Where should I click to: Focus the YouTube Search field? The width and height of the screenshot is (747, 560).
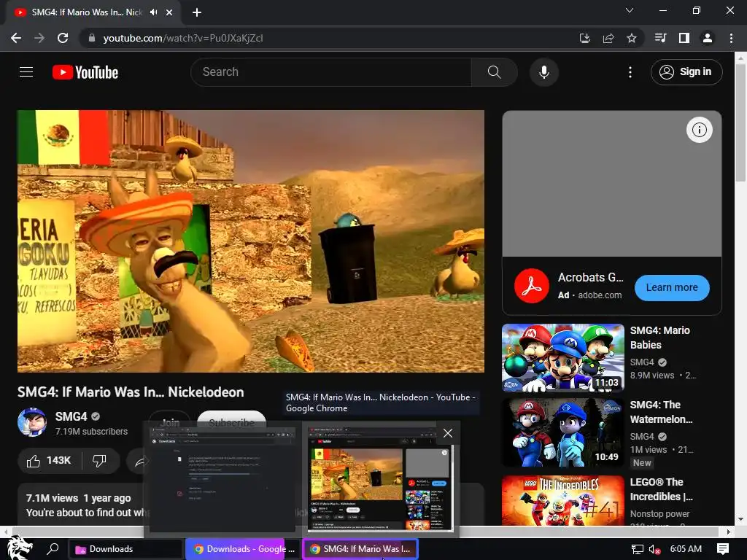point(332,72)
